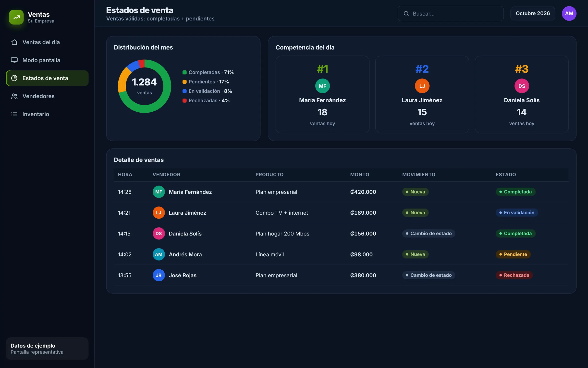
Task: Click the MF avatar in the #1 card
Action: [x=322, y=86]
